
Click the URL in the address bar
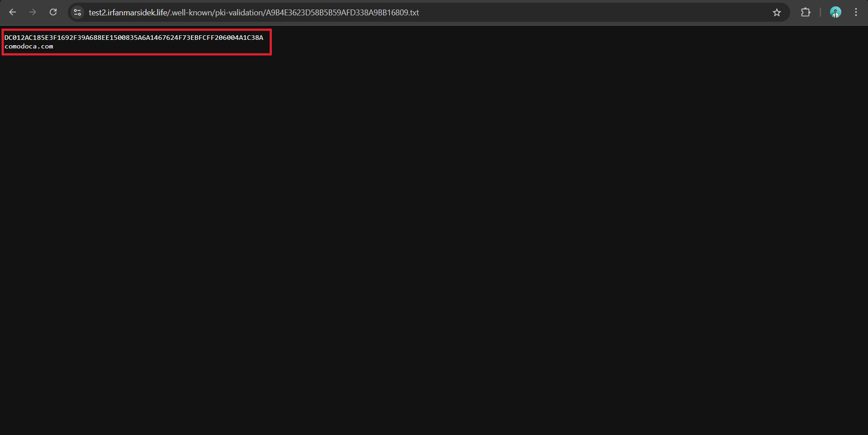(254, 13)
